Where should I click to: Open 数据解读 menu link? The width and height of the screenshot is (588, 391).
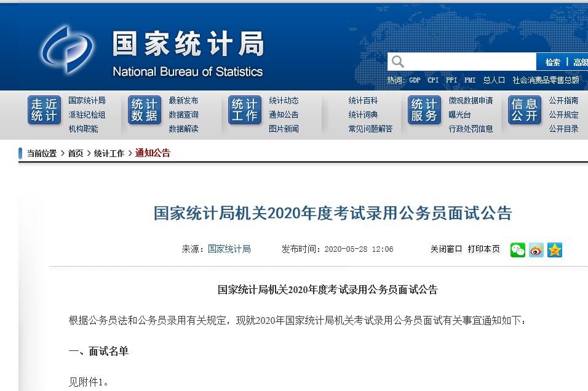183,129
